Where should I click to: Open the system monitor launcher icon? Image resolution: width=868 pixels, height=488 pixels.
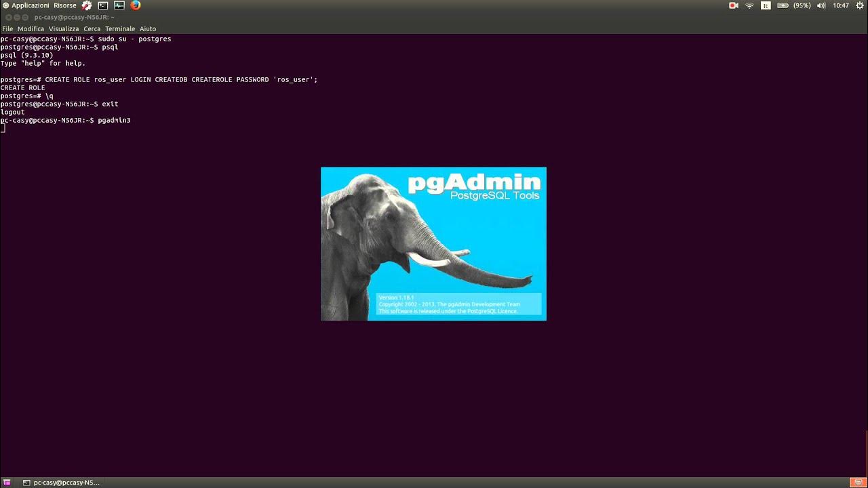point(119,5)
